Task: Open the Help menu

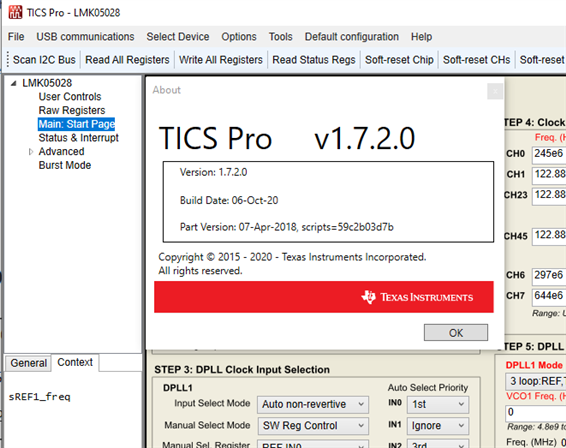Action: click(x=421, y=36)
